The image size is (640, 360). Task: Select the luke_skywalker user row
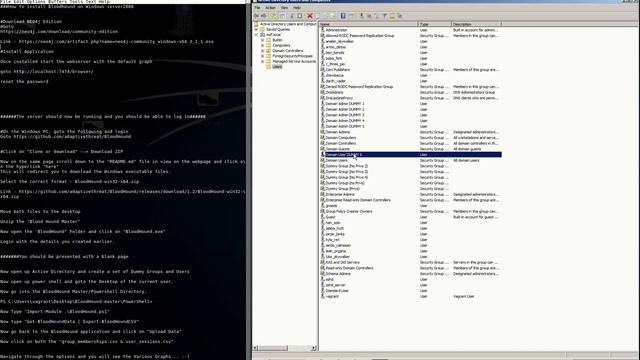[x=410, y=257]
